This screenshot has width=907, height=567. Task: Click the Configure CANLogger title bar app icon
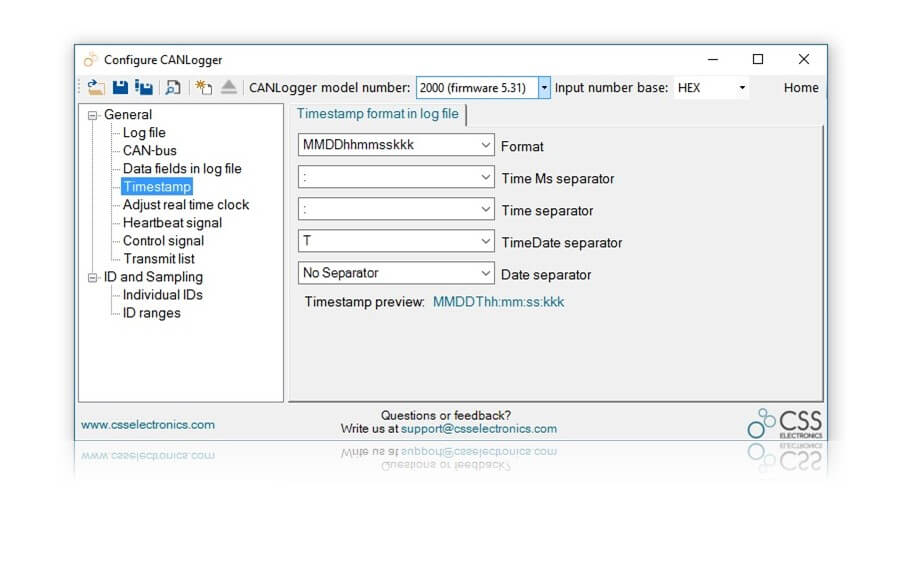tap(90, 60)
